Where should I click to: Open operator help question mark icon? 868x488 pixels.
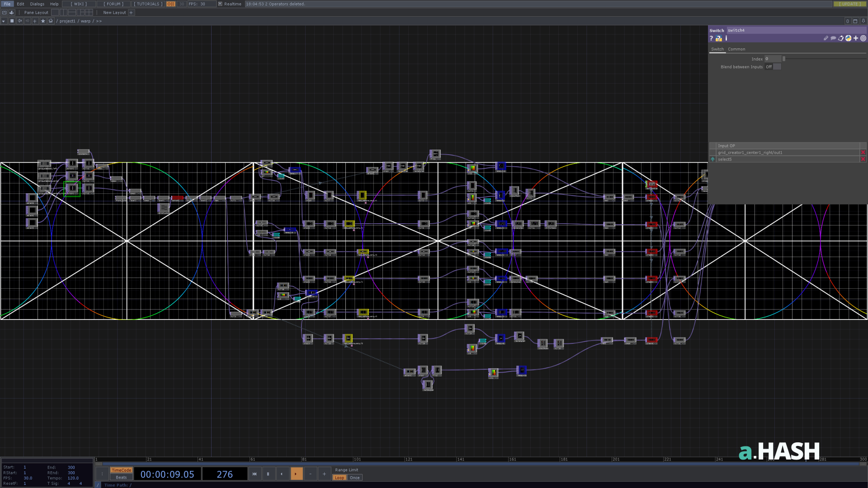711,38
